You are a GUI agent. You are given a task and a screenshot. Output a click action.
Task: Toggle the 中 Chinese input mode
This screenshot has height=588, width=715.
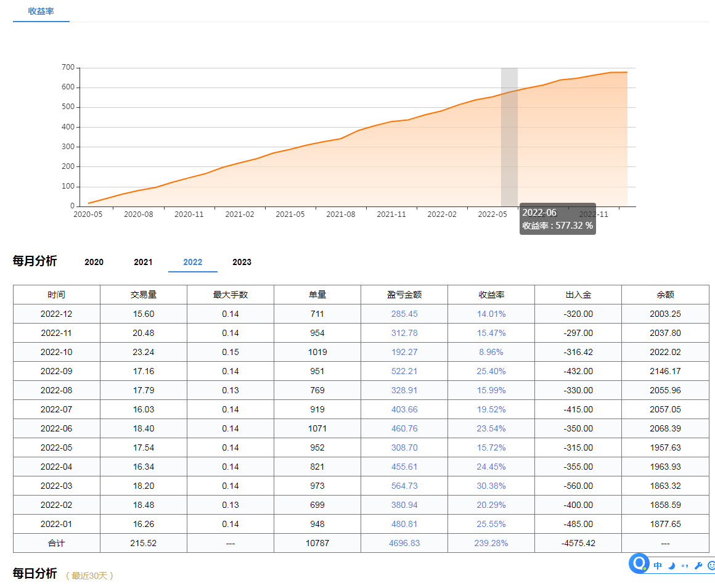pos(658,566)
